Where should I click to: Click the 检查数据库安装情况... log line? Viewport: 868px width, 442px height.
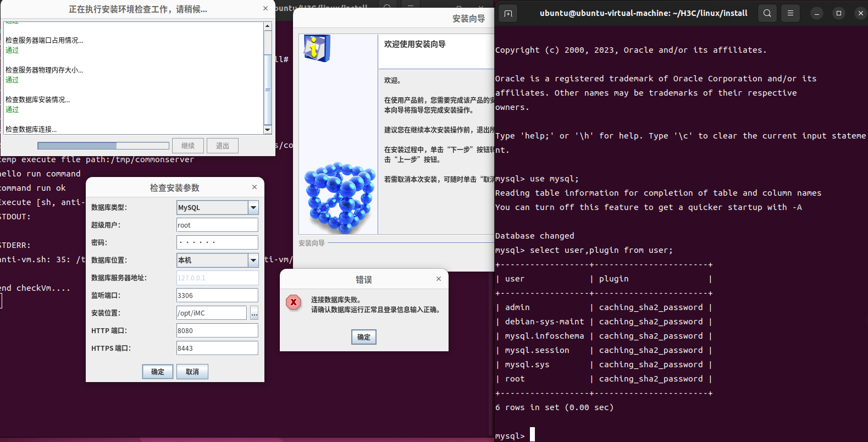[x=38, y=100]
